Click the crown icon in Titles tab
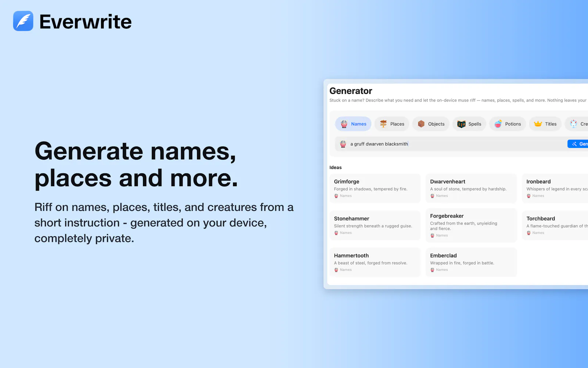This screenshot has height=368, width=588. (x=538, y=124)
